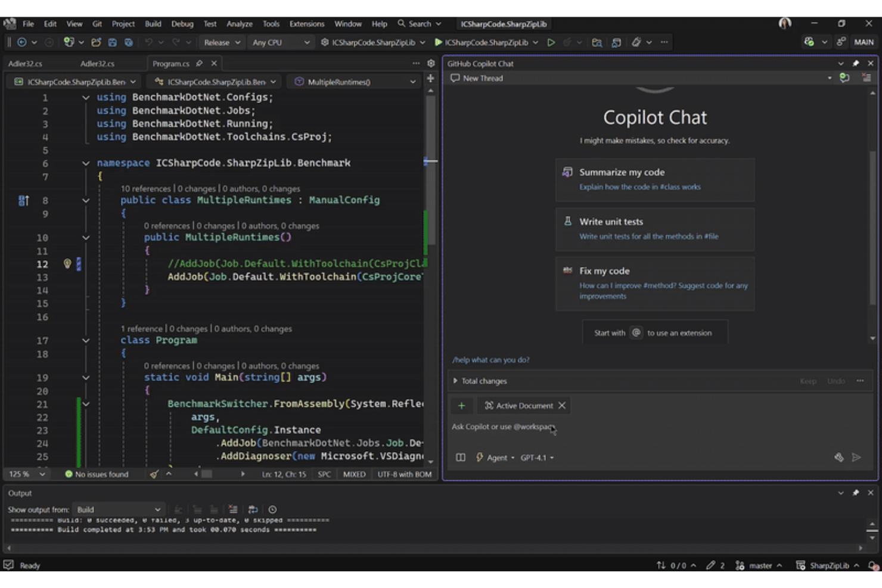This screenshot has height=588, width=882.
Task: Adjust the 125% editor zoom control
Action: (26, 474)
